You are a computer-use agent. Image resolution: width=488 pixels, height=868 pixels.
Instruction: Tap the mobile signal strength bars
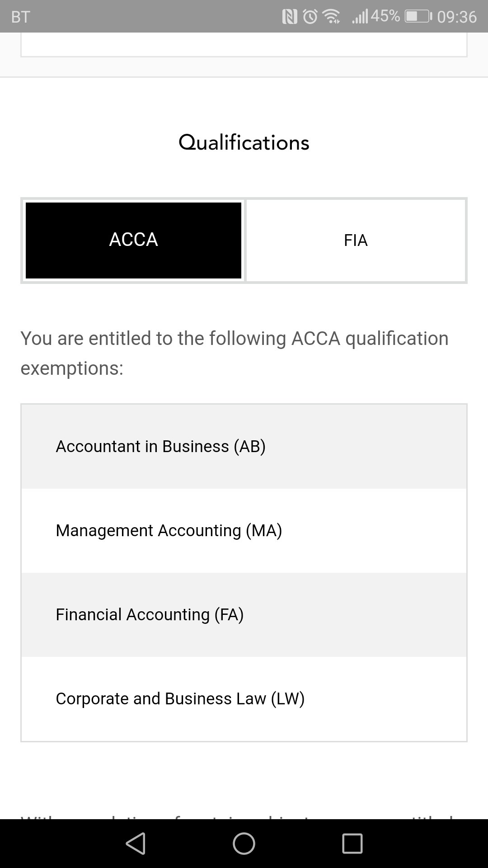pyautogui.click(x=360, y=17)
